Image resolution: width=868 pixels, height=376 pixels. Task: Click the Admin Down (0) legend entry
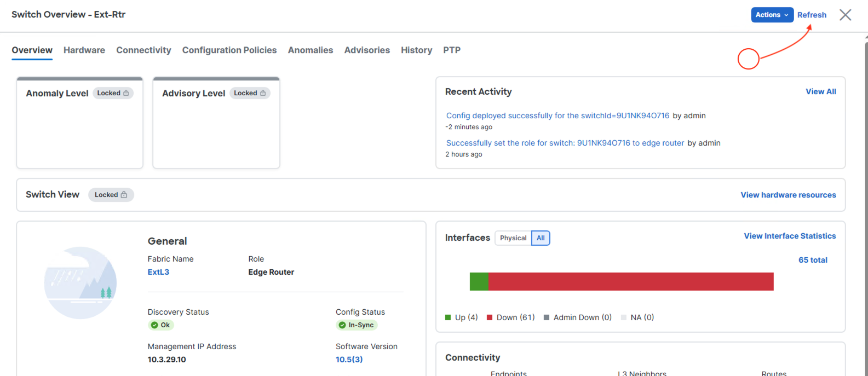(x=578, y=317)
